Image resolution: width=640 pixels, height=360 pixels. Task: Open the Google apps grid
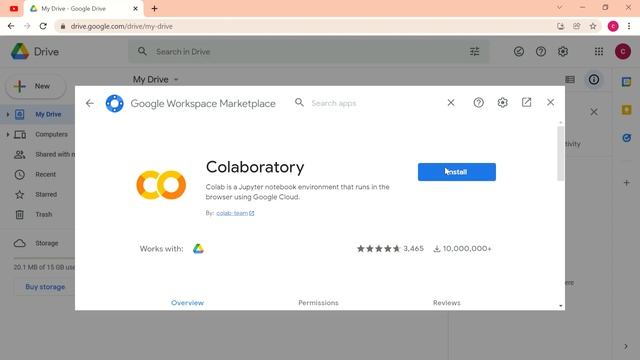click(x=599, y=51)
